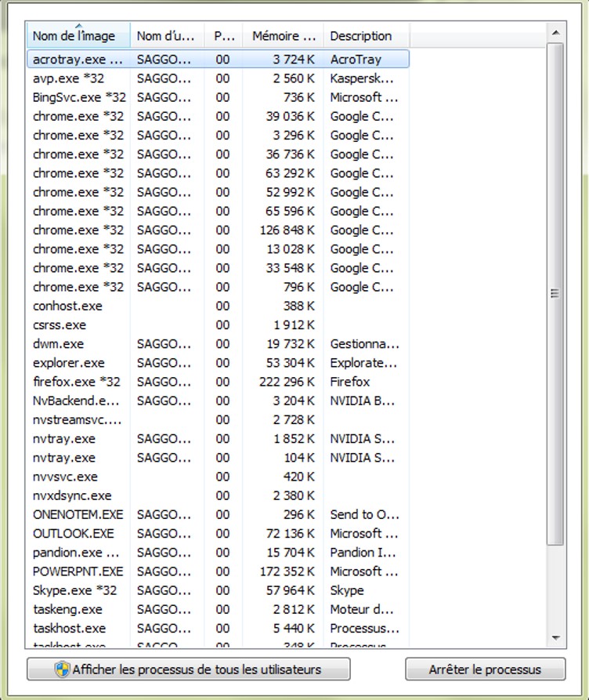589x700 pixels.
Task: Click the 'Moteur d...' description cell
Action: click(363, 610)
